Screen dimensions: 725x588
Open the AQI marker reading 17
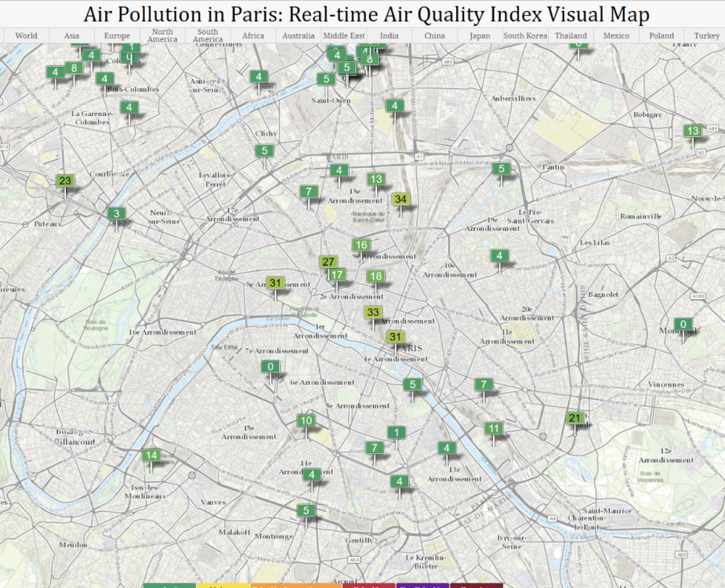[337, 274]
